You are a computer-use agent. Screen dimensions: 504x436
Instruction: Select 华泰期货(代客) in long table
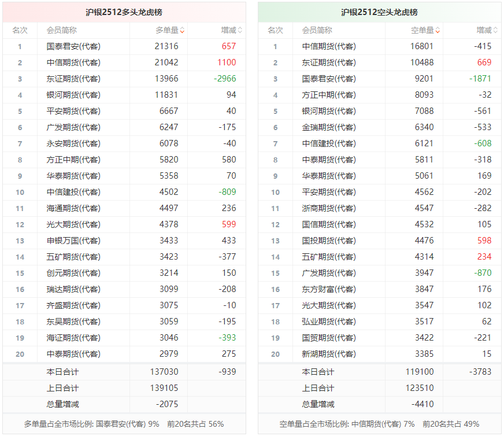click(x=73, y=176)
